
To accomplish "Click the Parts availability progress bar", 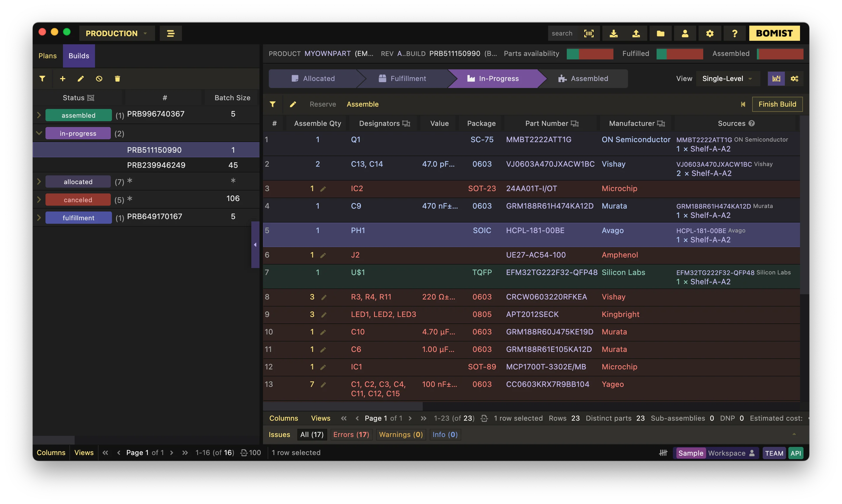I will point(590,54).
